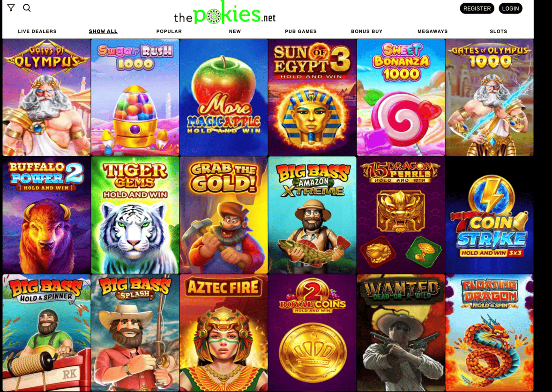Open Coin Strike Hold and Win
552x392 pixels.
click(x=489, y=215)
